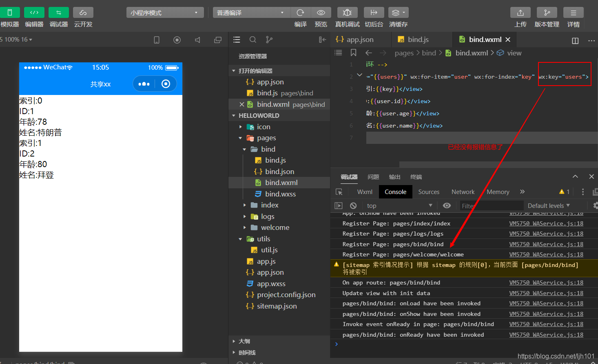
Task: Fold code at line 2 chevron
Action: [x=359, y=75]
